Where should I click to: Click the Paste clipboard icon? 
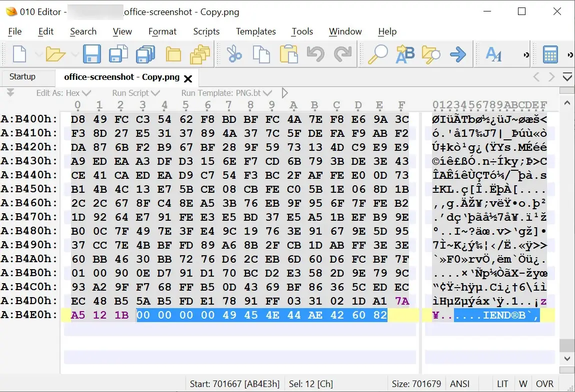point(288,54)
